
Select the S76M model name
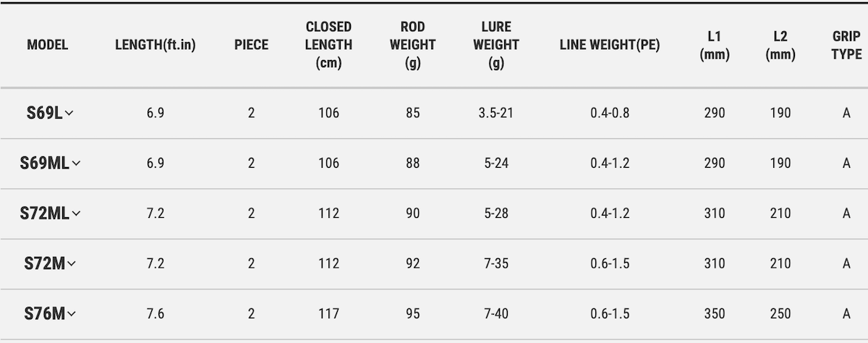tap(44, 314)
